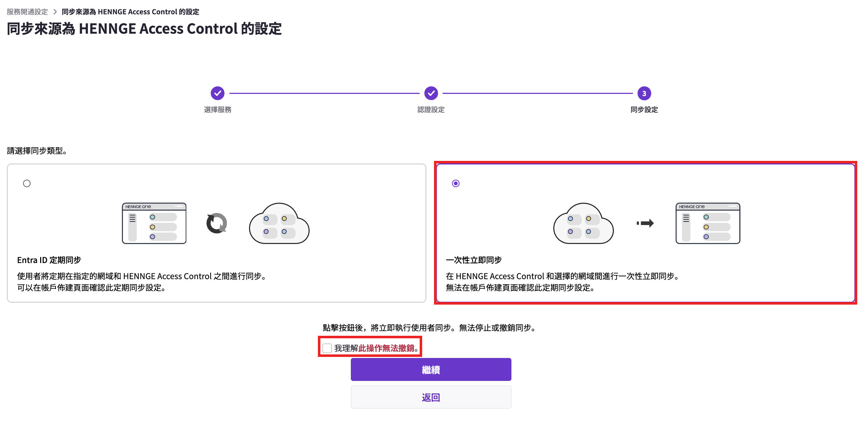Select the Entra ID 定期同步 radio button
Viewport: 868px width, 425px height.
pos(27,183)
